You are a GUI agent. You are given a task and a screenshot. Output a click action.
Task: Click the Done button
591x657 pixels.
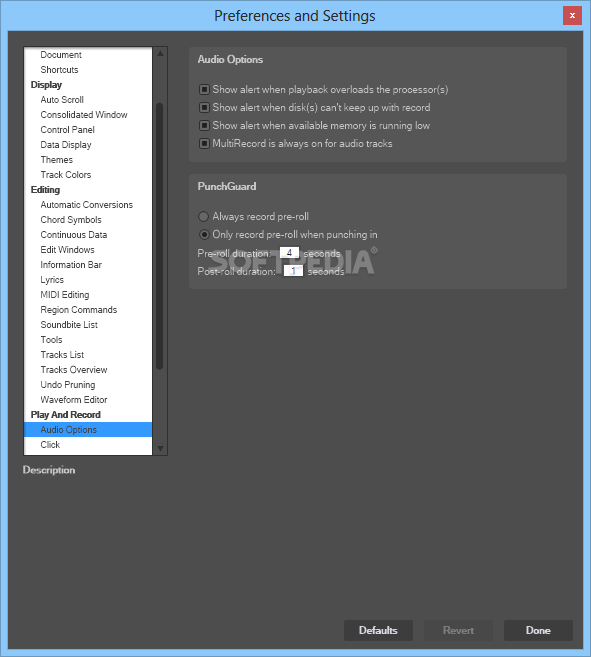click(x=538, y=631)
